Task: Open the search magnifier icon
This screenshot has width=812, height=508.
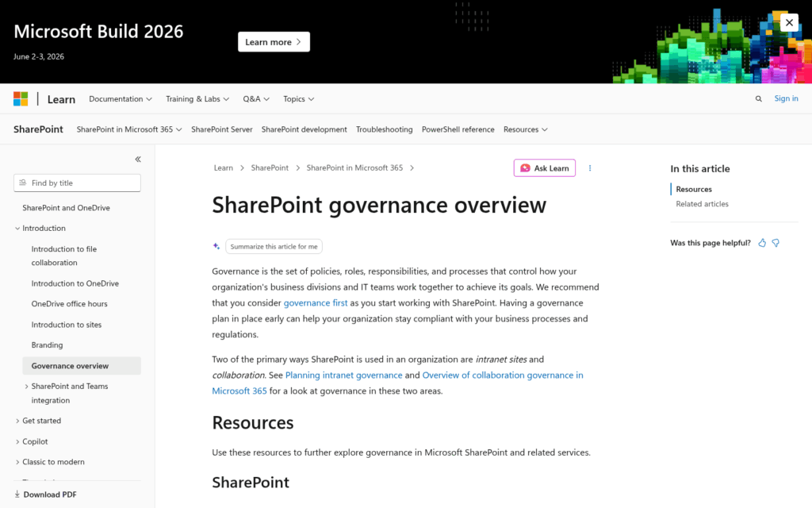Action: 759,98
